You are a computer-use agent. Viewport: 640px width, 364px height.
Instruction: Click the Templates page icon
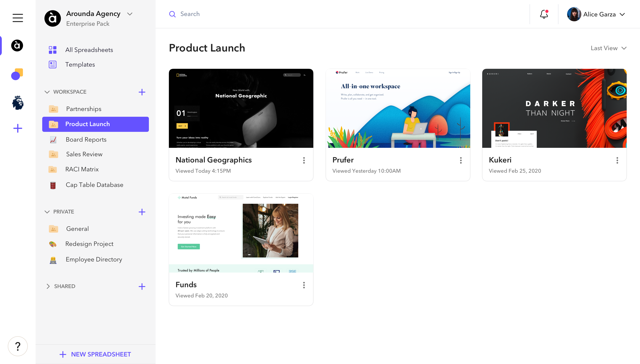53,65
